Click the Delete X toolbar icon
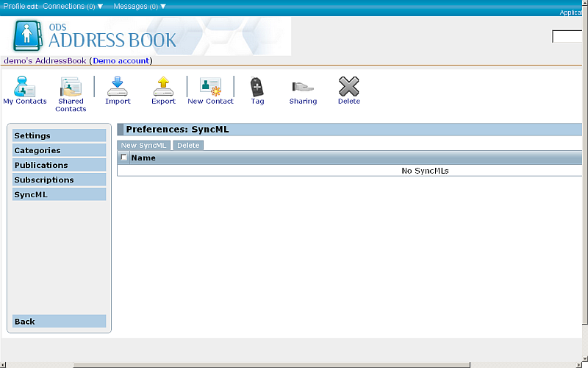 348,87
